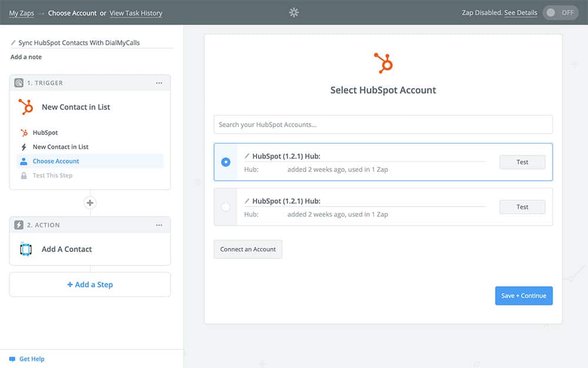Viewport: 588px width, 368px height.
Task: Test the first HubSpot account
Action: (522, 162)
